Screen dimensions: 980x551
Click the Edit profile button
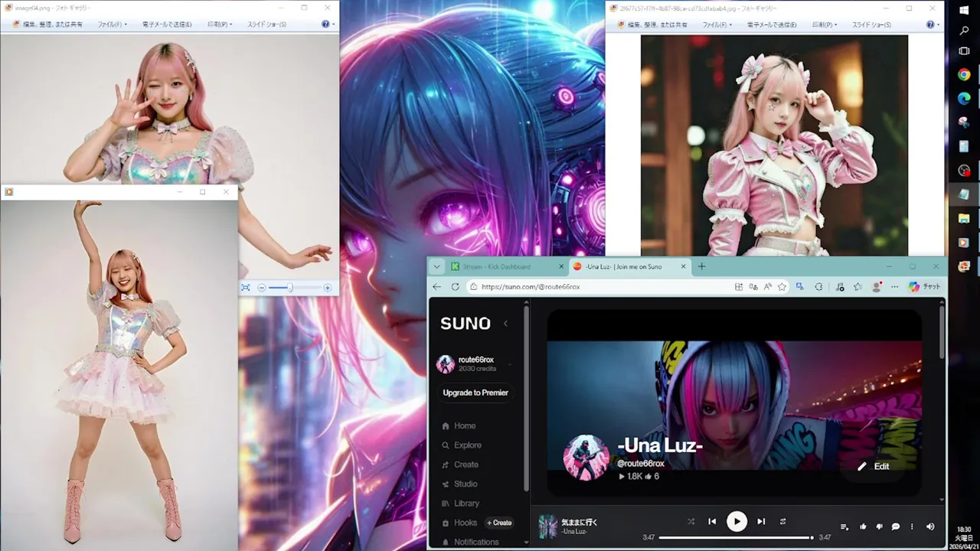[874, 466]
